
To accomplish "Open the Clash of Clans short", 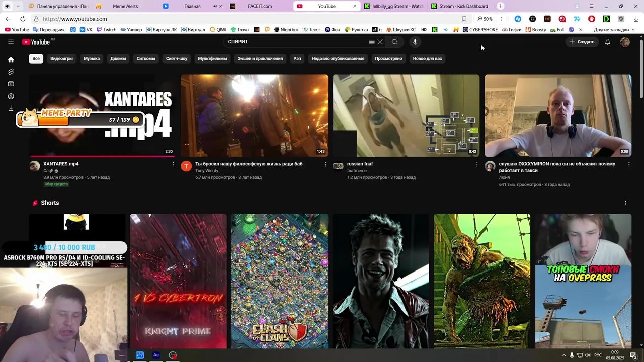I will click(x=280, y=281).
